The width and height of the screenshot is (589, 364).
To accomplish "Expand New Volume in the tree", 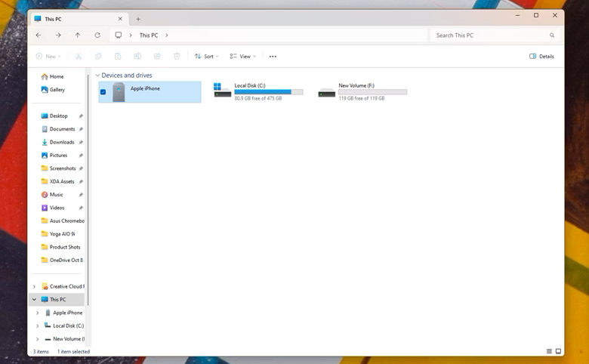I will tap(37, 339).
